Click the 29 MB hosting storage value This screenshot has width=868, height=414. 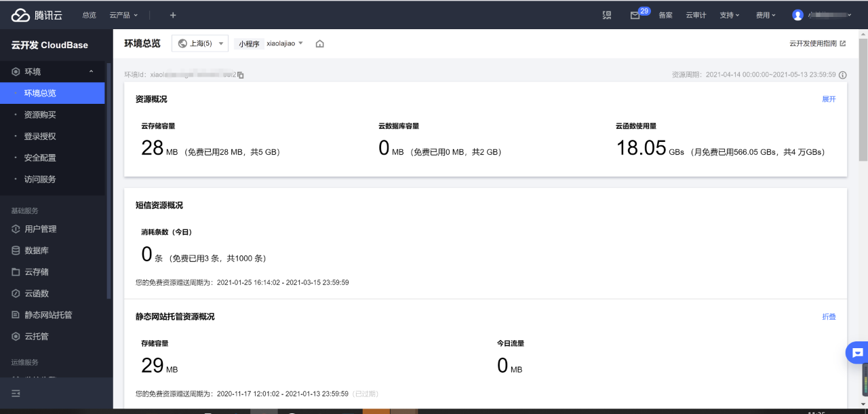tap(159, 366)
